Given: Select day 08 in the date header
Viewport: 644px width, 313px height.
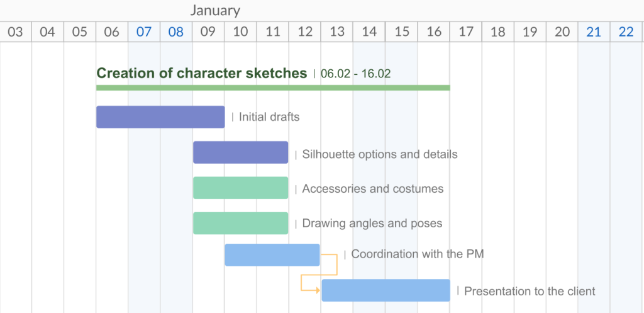Looking at the screenshot, I should [x=176, y=32].
